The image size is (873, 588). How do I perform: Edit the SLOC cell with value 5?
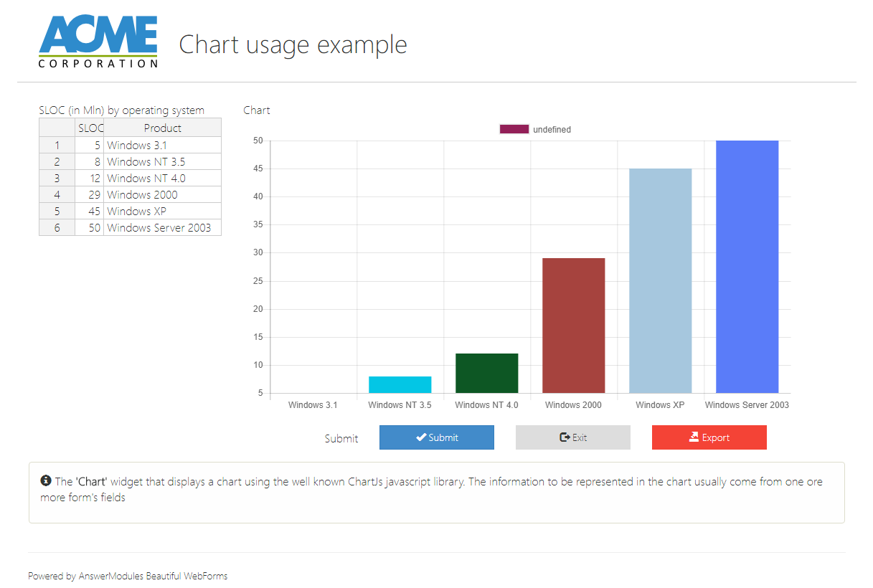pos(90,145)
